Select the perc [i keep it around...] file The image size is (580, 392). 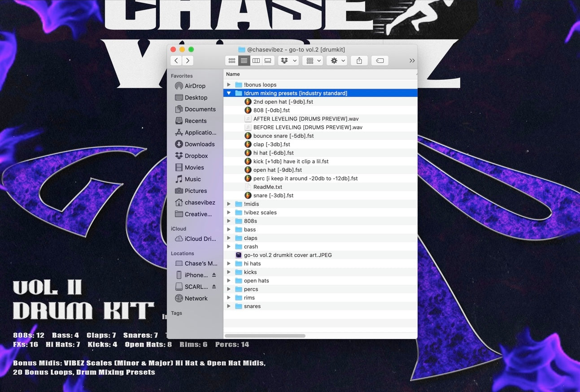(320, 179)
